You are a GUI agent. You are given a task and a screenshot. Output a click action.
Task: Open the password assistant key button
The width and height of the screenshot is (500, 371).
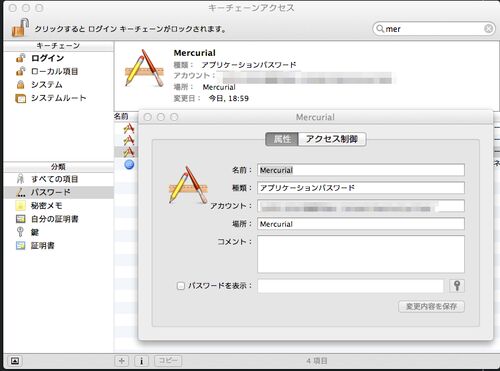(x=457, y=286)
